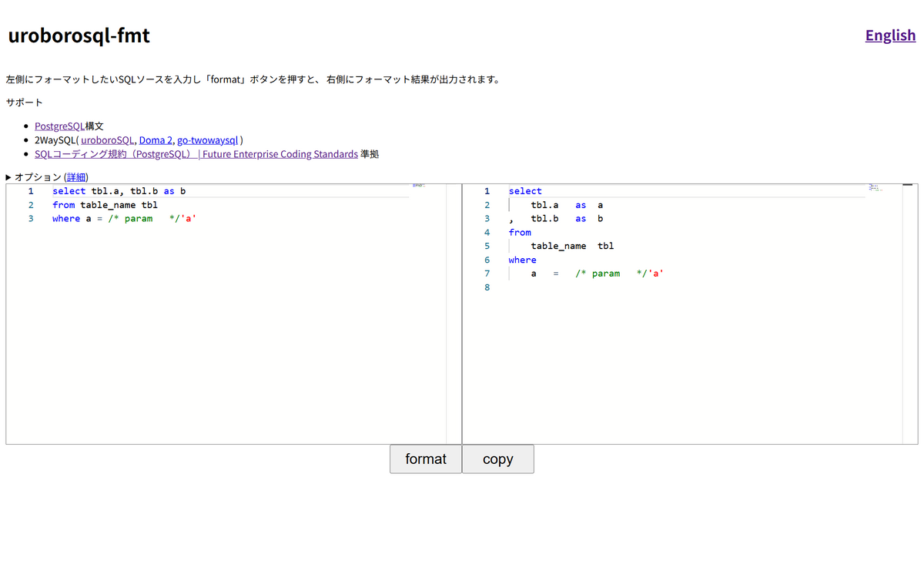Click the サポート label text
This screenshot has height=578, width=924.
(25, 102)
